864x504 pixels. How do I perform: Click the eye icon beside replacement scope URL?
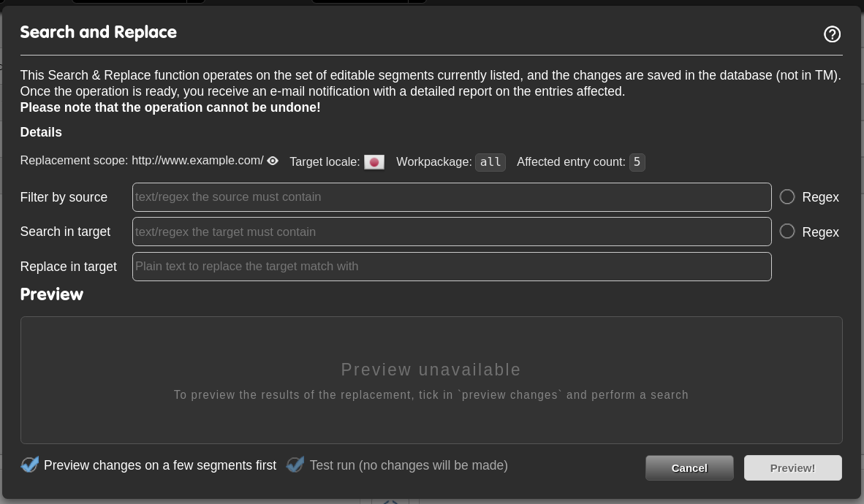(273, 161)
